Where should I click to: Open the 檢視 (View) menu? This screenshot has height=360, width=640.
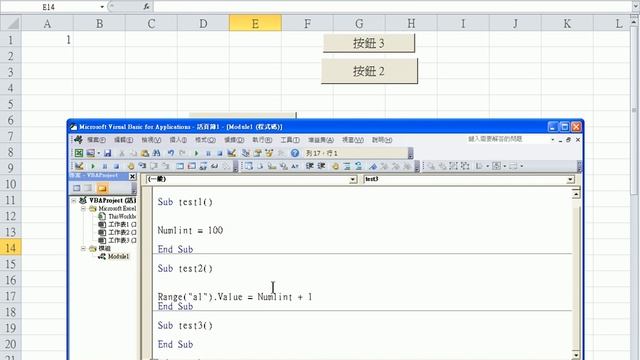tap(151, 140)
